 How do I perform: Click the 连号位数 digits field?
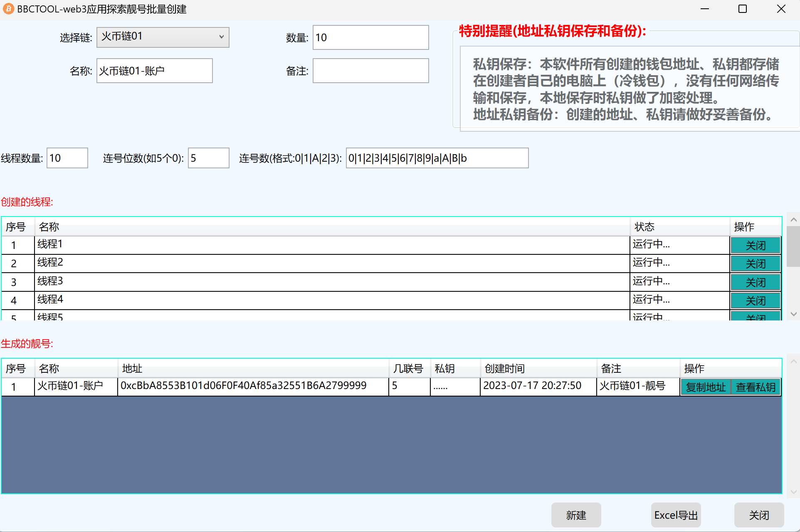tap(208, 158)
